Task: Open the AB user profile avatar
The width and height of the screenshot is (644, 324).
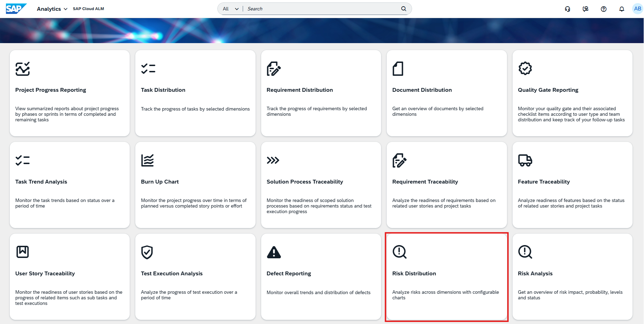Action: click(637, 9)
